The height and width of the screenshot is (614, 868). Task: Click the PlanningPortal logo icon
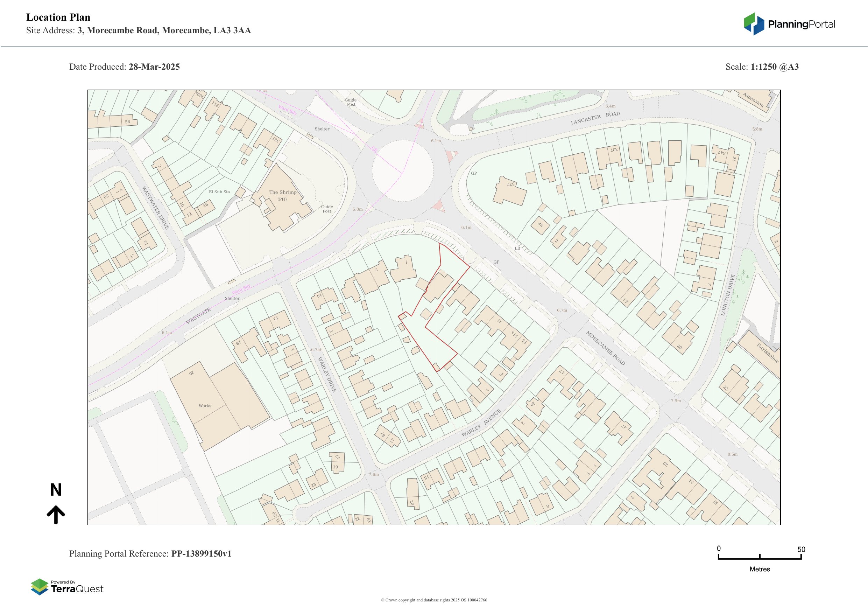click(x=754, y=24)
